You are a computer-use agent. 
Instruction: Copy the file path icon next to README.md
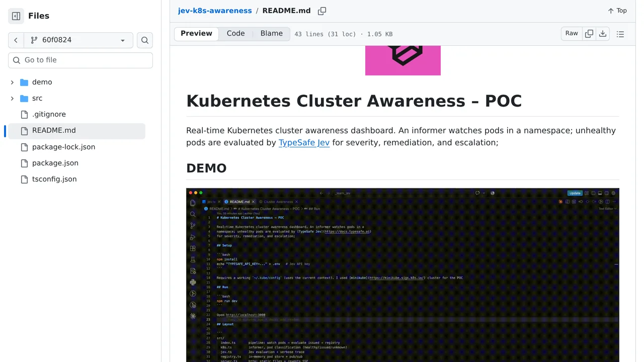click(322, 11)
